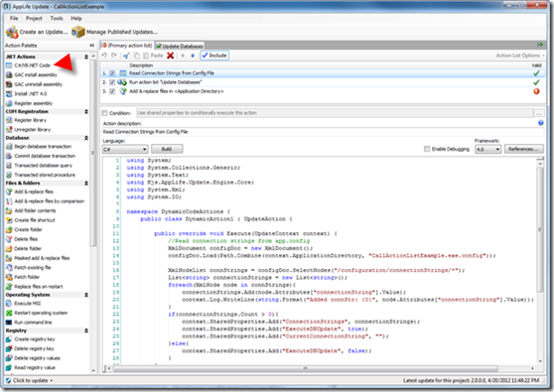Check Enable Debugging option
Image resolution: width=554 pixels, height=392 pixels.
(x=427, y=149)
